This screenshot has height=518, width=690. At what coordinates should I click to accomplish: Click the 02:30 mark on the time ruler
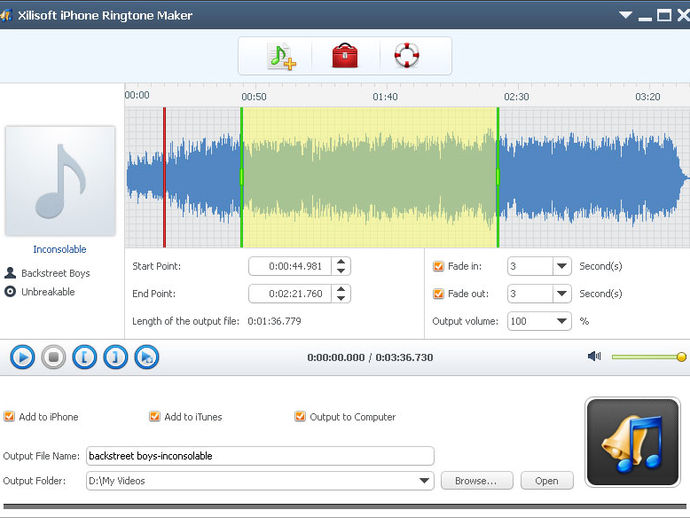coord(516,96)
